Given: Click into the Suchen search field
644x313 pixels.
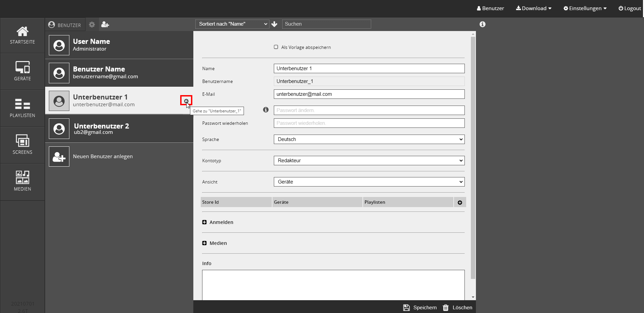Looking at the screenshot, I should point(326,24).
